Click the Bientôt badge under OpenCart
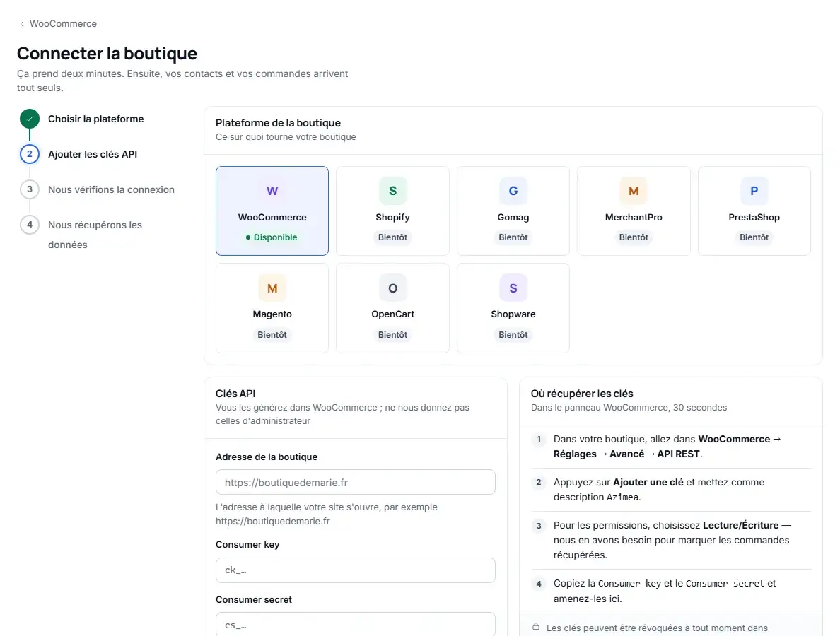 (392, 334)
